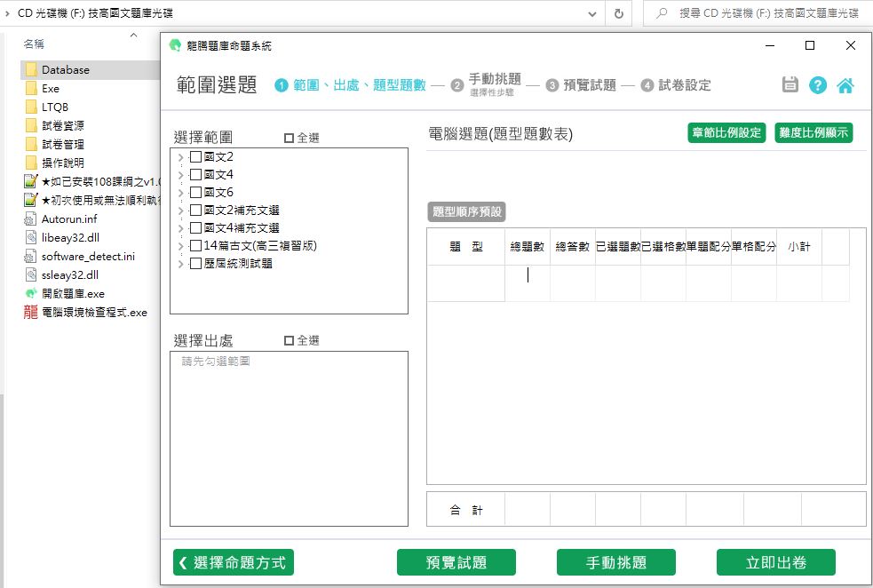Toggle 歷屆統測試題 checkbox

coord(195,264)
